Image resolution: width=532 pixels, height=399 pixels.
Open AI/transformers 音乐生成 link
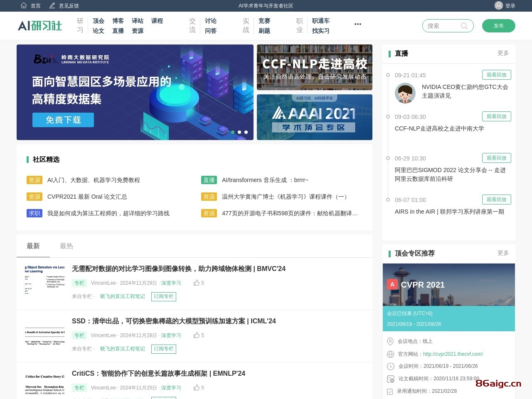(265, 180)
